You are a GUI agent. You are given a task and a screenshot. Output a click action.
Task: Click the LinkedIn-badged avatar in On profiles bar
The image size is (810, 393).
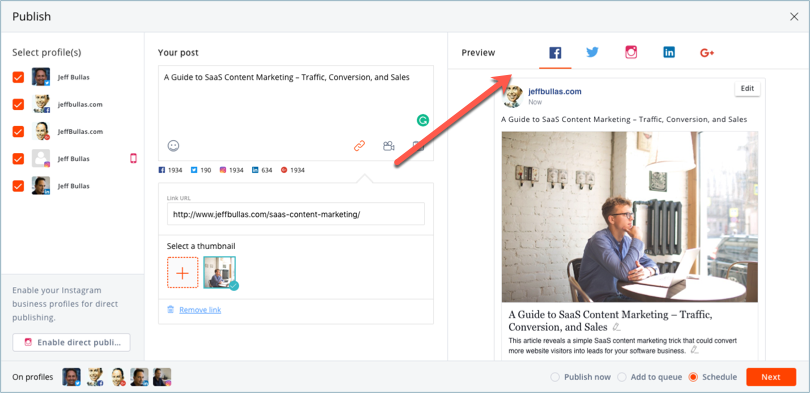tap(139, 377)
